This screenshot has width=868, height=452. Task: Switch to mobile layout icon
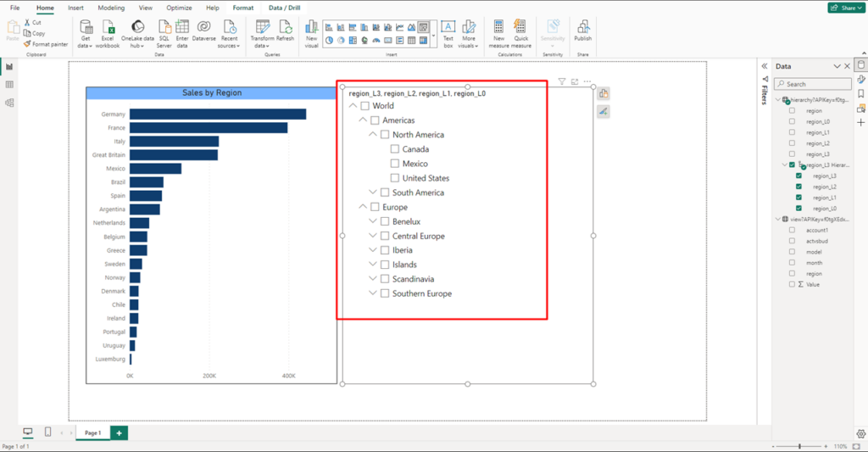coord(47,432)
